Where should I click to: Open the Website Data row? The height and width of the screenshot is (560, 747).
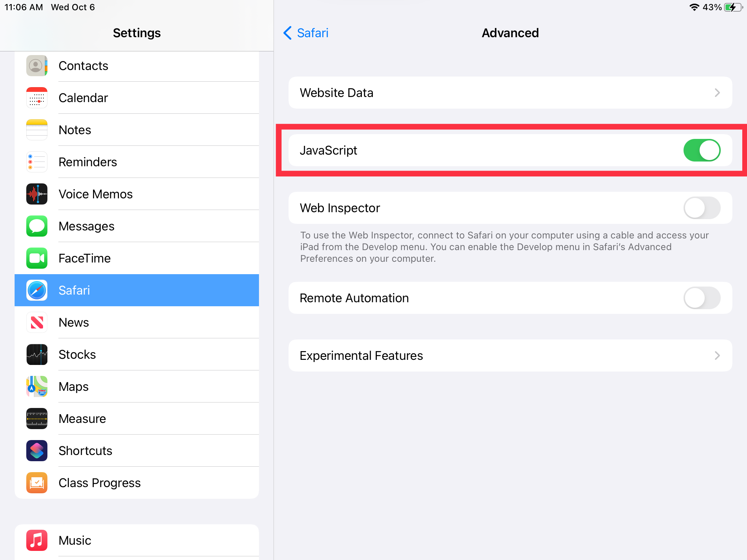(510, 93)
